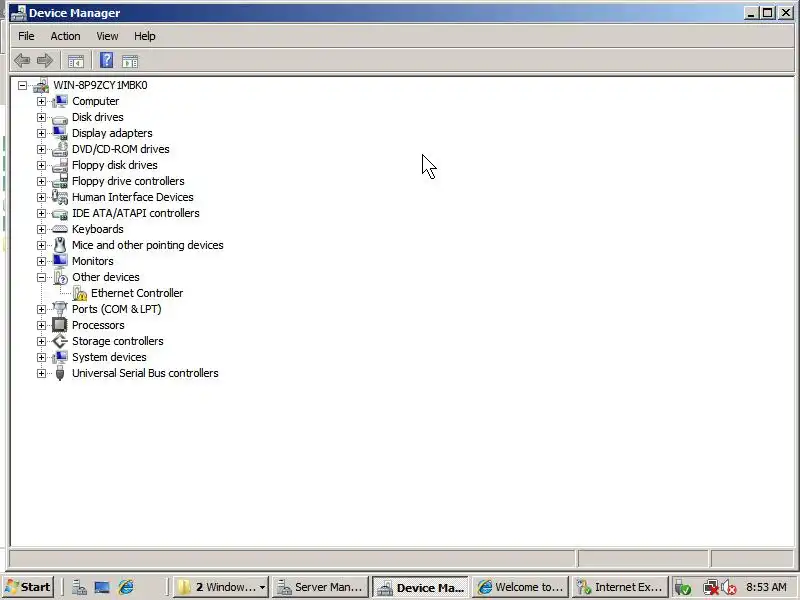Open the File menu
Screen dimensions: 800x600
coord(26,36)
